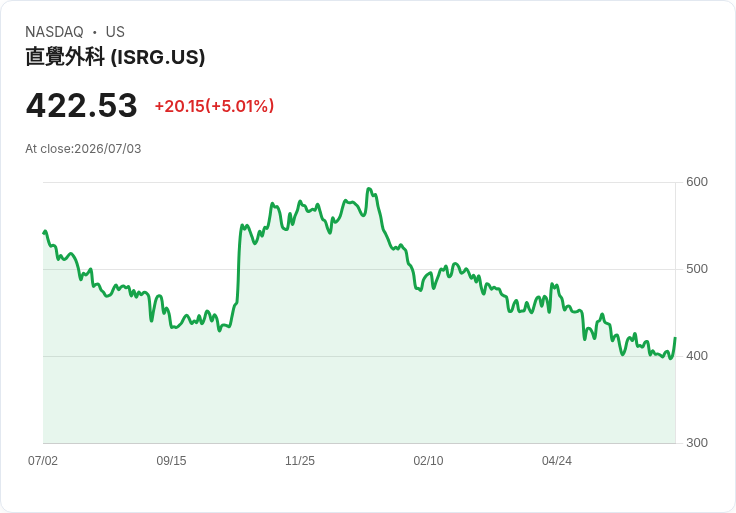Click the 04/24 x-axis date label
Screen dimensions: 736x513
557,460
